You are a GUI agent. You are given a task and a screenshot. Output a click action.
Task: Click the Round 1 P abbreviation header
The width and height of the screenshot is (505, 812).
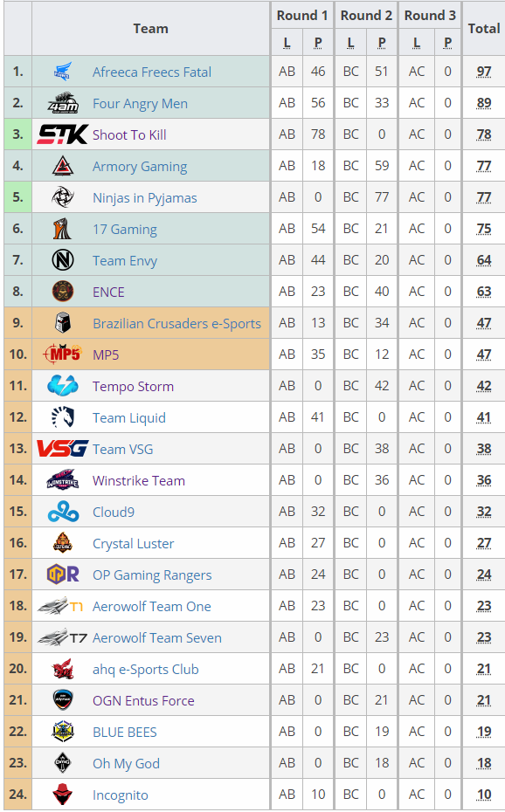pyautogui.click(x=318, y=43)
